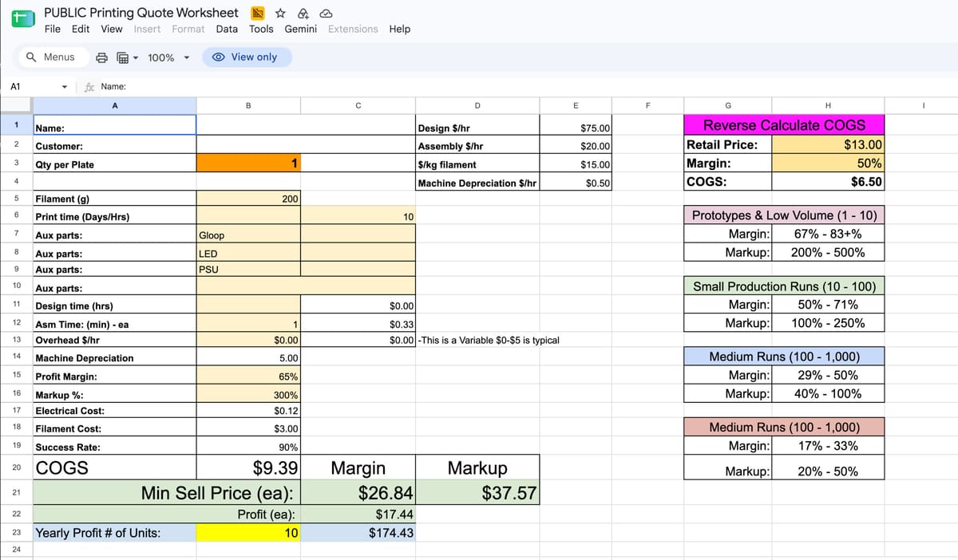Click the Filament (g) value 200
Viewport: 958px width, 560px height.
click(248, 199)
